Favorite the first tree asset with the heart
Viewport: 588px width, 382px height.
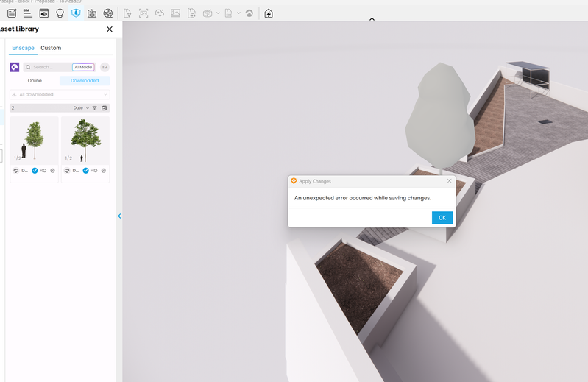[x=15, y=171]
